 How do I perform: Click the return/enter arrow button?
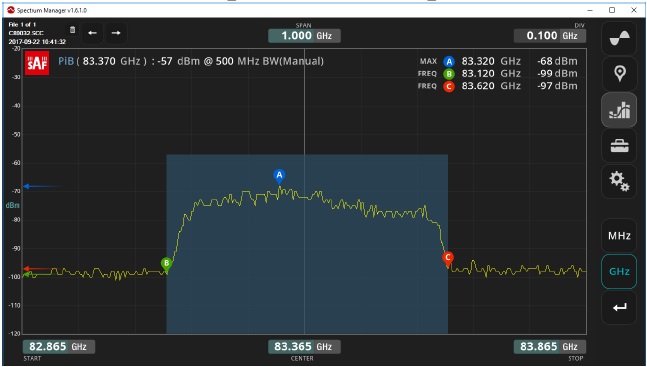[619, 308]
